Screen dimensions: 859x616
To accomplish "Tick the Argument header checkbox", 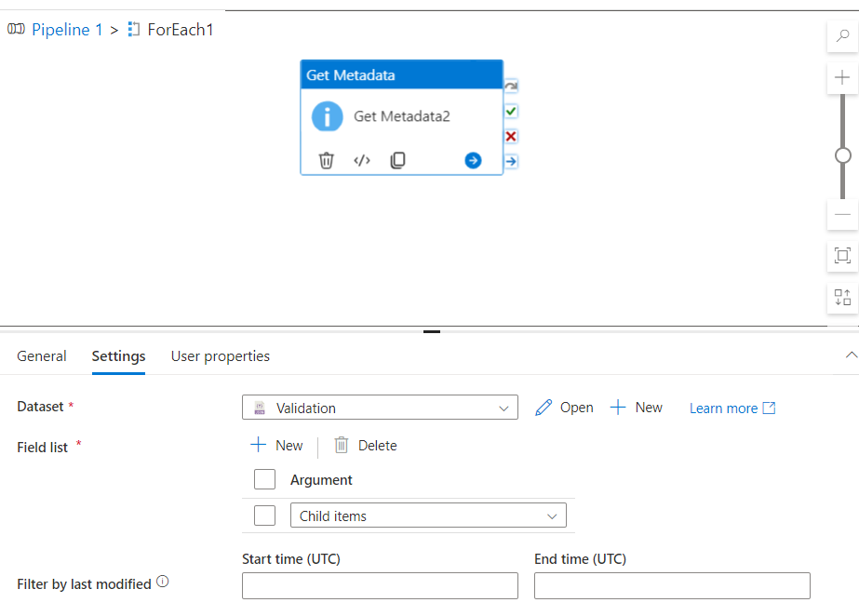I will 264,479.
